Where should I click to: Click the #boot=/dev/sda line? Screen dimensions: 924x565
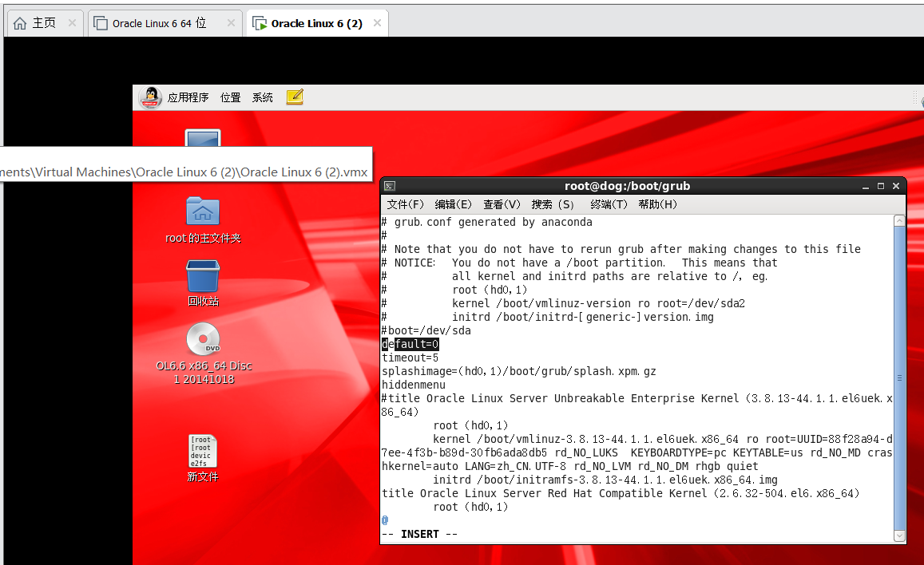click(426, 330)
